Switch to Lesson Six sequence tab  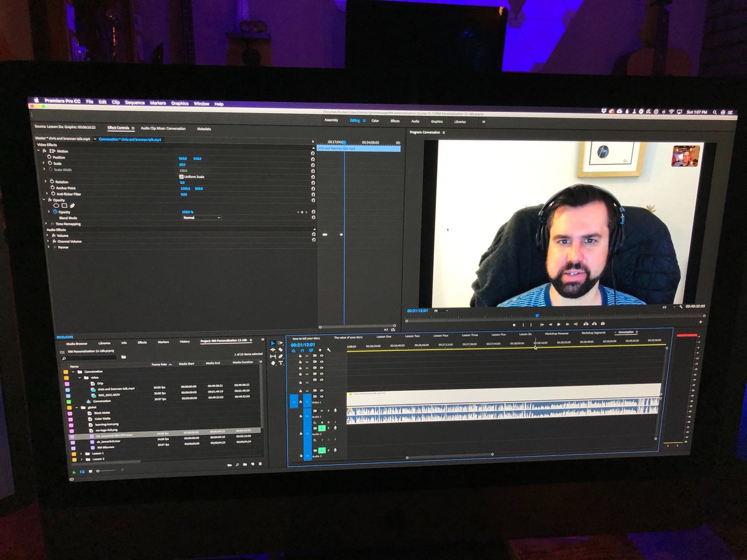pyautogui.click(x=525, y=334)
